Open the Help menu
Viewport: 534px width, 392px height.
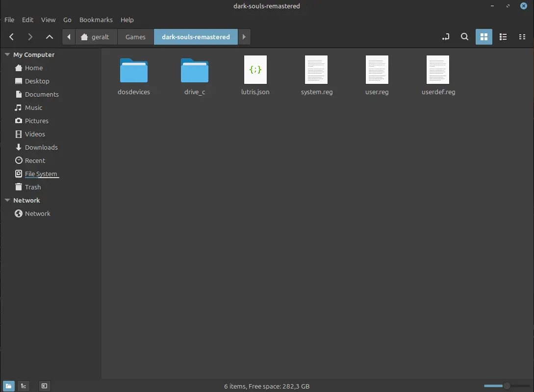[x=127, y=20]
